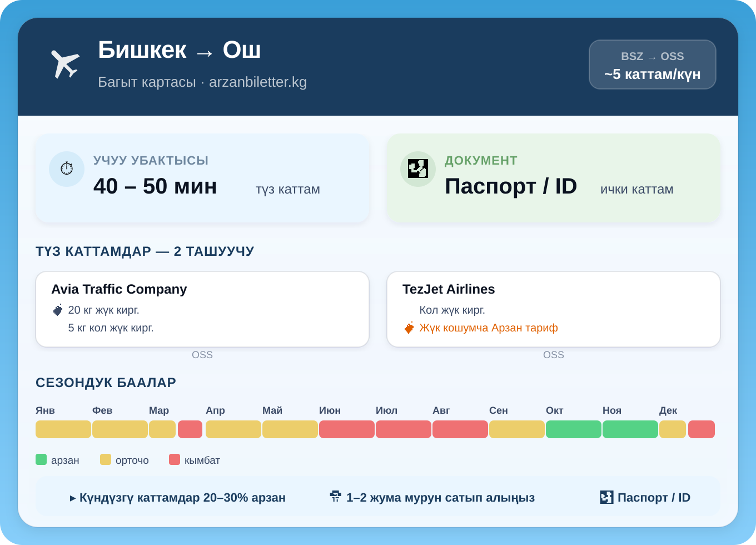Click the Паспорт / ID icon in the footer
The height and width of the screenshot is (545, 756).
608,496
